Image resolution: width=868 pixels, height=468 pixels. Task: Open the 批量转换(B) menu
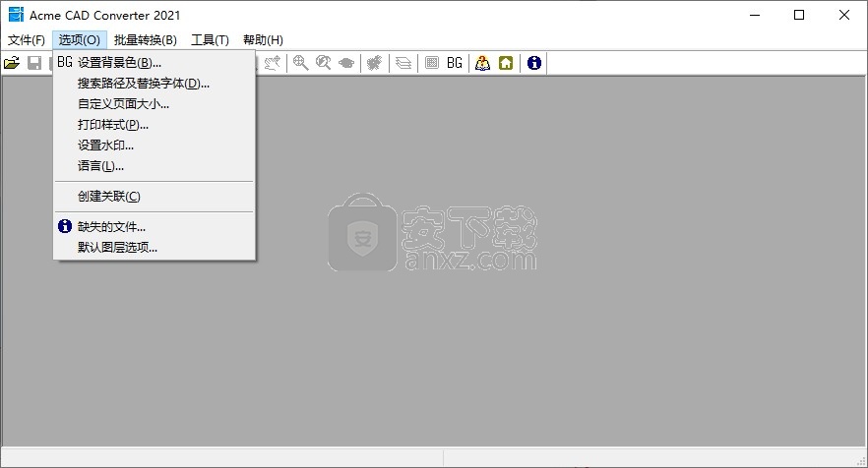pos(146,40)
